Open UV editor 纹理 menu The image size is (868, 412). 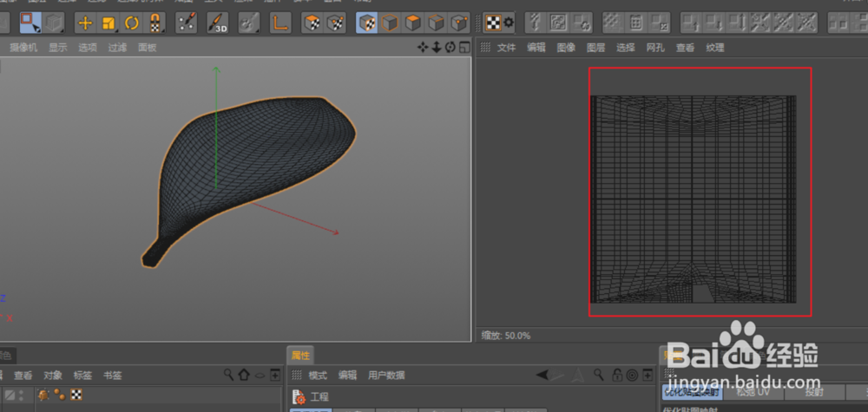pyautogui.click(x=715, y=48)
